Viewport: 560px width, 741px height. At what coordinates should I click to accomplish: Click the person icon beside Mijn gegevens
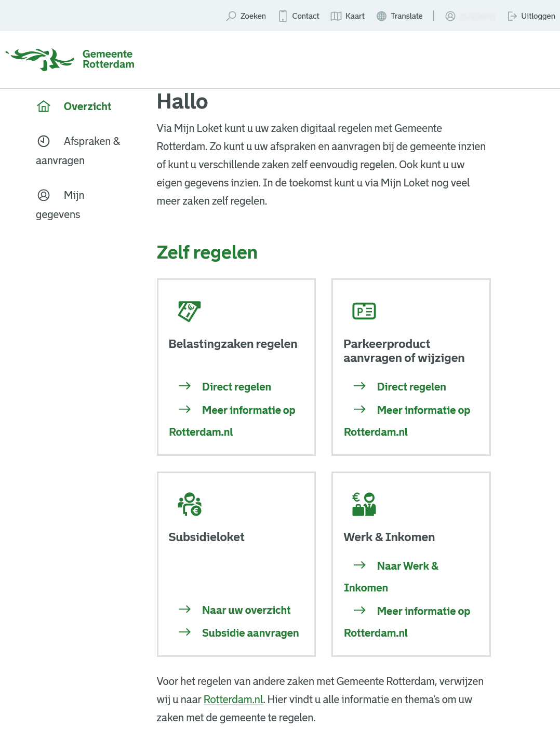coord(44,195)
